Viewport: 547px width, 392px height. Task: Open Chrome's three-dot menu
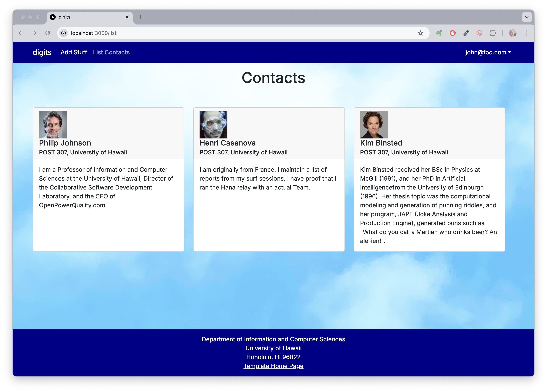(x=526, y=33)
